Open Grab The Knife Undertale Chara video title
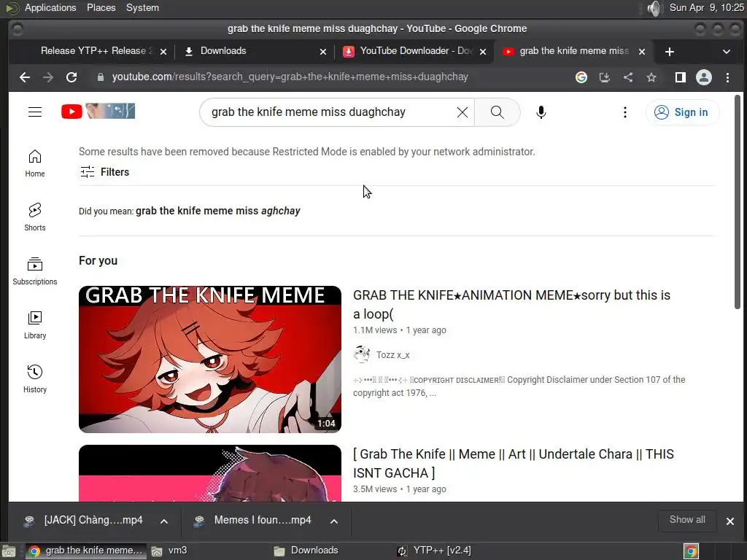The height and width of the screenshot is (560, 747). click(x=513, y=463)
